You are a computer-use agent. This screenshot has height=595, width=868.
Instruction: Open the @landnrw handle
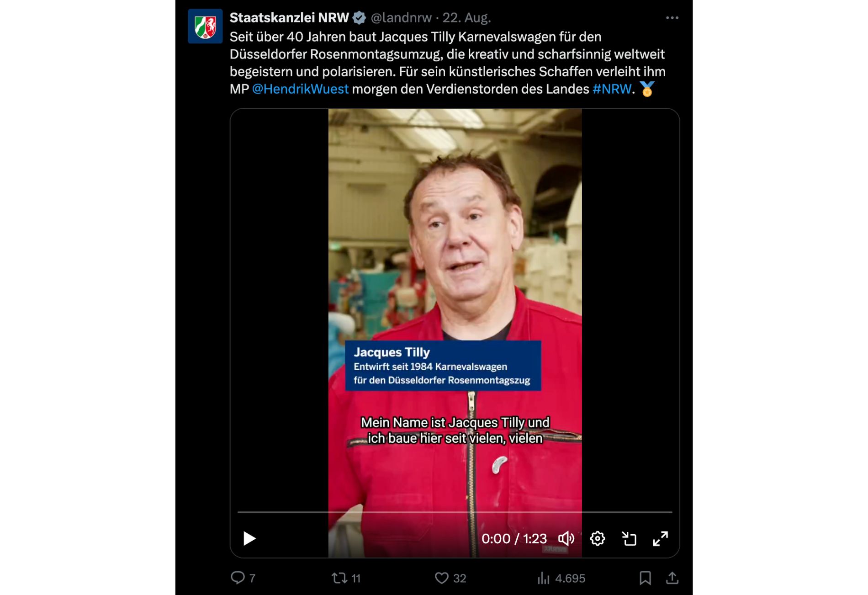(x=401, y=18)
